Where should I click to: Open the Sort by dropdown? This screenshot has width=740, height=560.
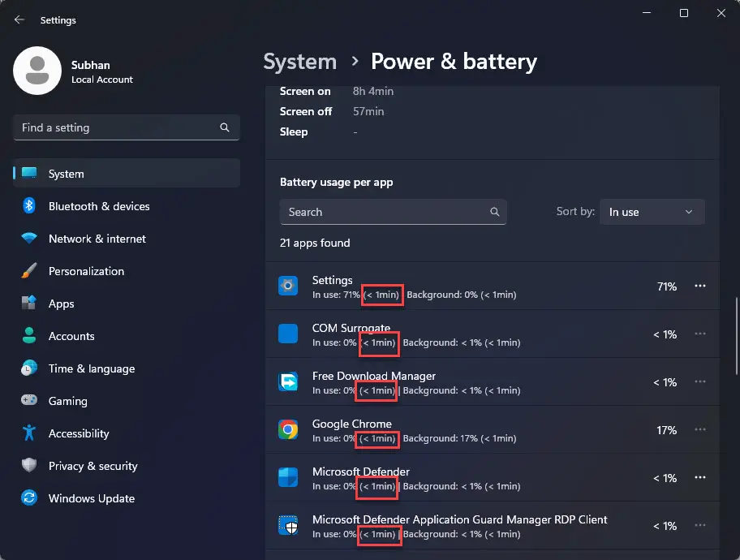point(652,212)
